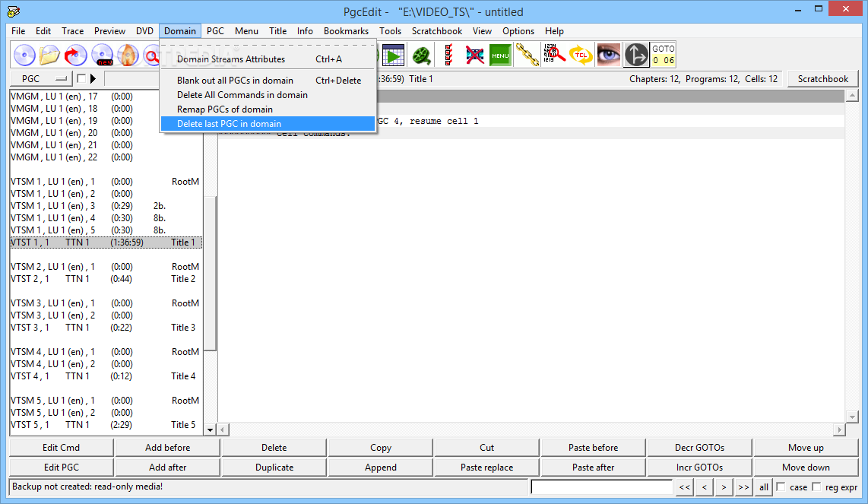Click the crossed-out filmstrip icon
Image resolution: width=868 pixels, height=504 pixels.
(x=474, y=55)
